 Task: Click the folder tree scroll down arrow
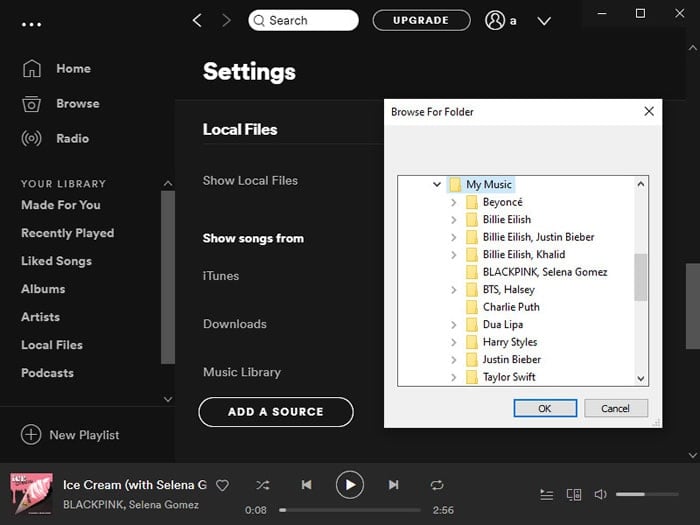(641, 379)
